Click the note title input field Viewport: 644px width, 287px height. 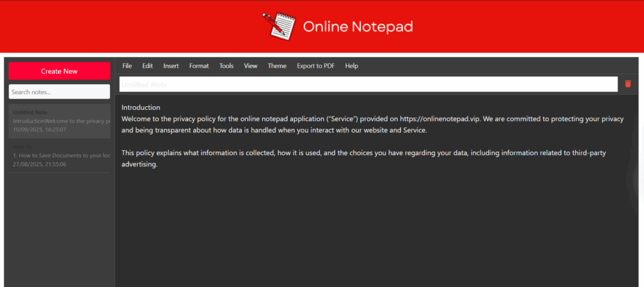click(368, 84)
